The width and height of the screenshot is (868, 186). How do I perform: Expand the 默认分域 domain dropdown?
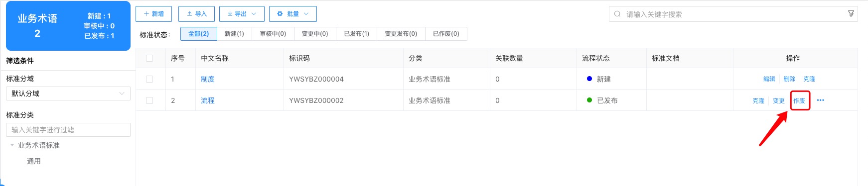[68, 93]
